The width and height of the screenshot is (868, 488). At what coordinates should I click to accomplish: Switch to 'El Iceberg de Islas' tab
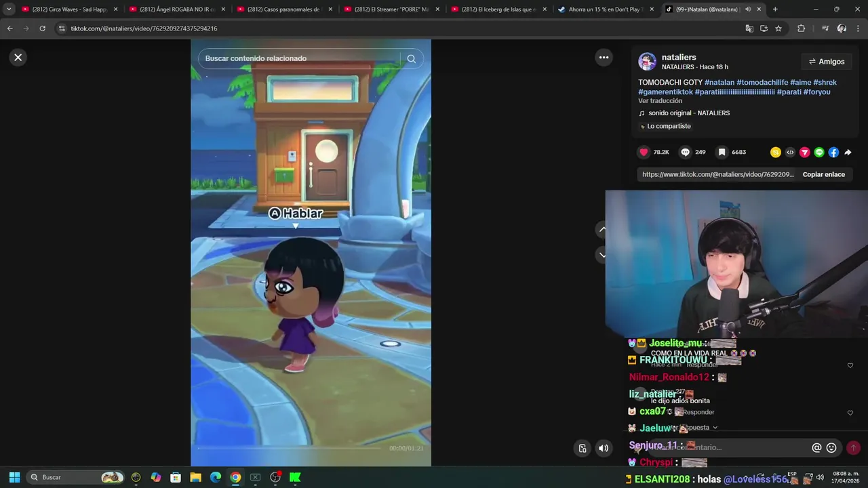[498, 9]
